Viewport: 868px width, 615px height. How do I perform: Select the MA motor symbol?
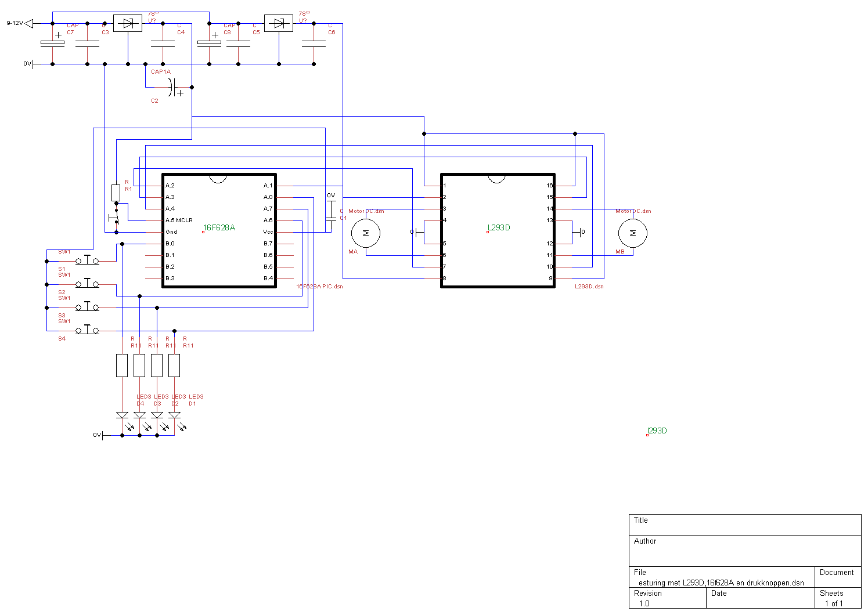(366, 233)
